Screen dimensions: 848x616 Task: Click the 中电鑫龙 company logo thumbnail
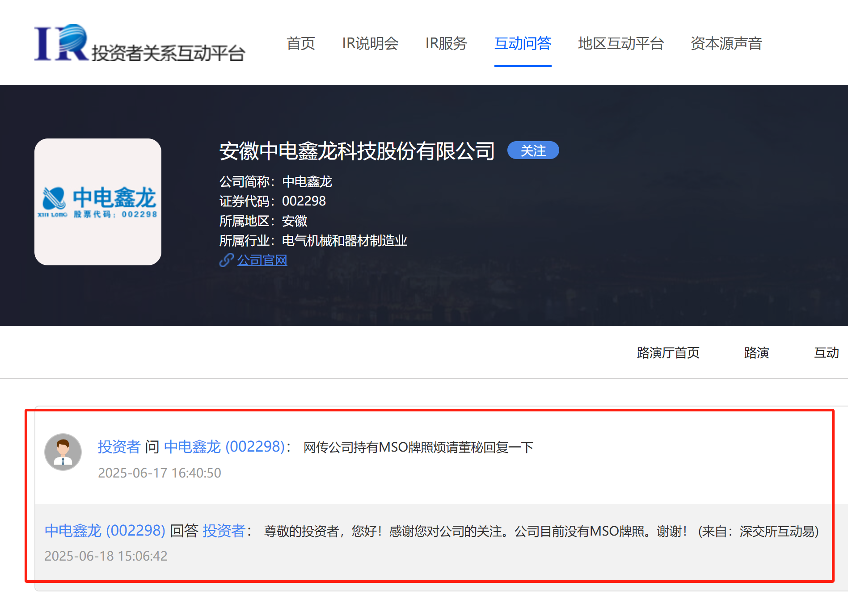point(98,202)
